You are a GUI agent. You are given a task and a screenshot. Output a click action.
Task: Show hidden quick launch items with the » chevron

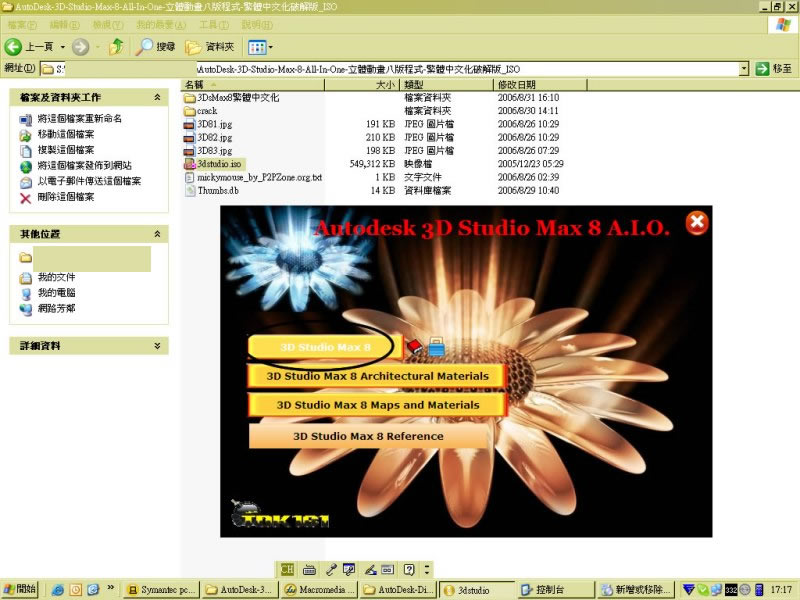pyautogui.click(x=110, y=588)
